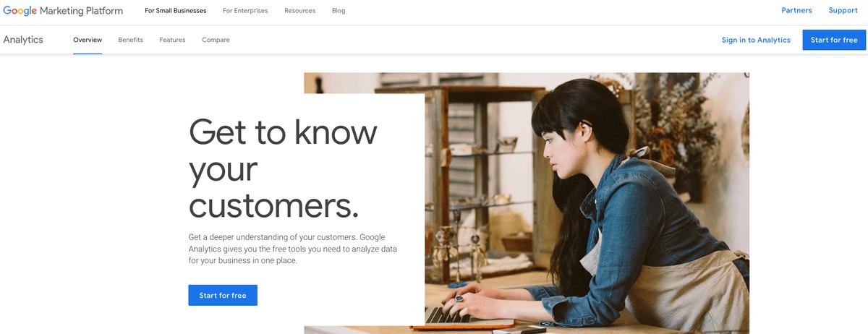Click the header Start for free button
The height and width of the screenshot is (334, 868).
tap(834, 40)
